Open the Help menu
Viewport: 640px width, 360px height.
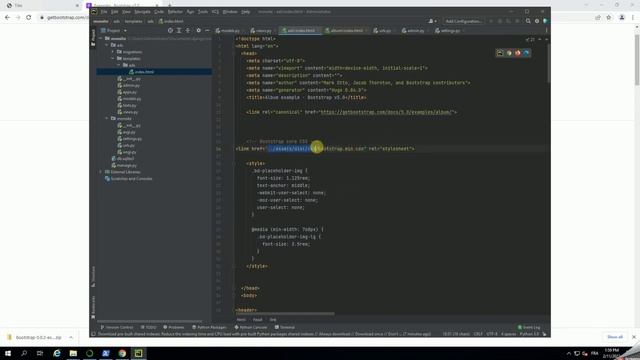click(x=245, y=12)
